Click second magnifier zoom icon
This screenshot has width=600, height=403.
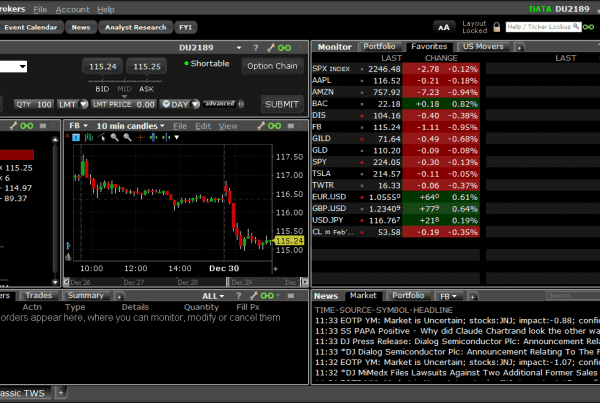tap(127, 137)
